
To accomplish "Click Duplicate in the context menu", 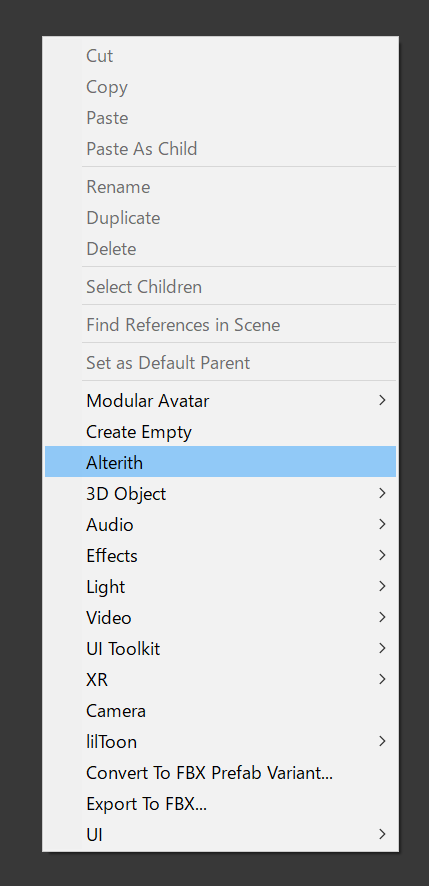I will tap(220, 218).
